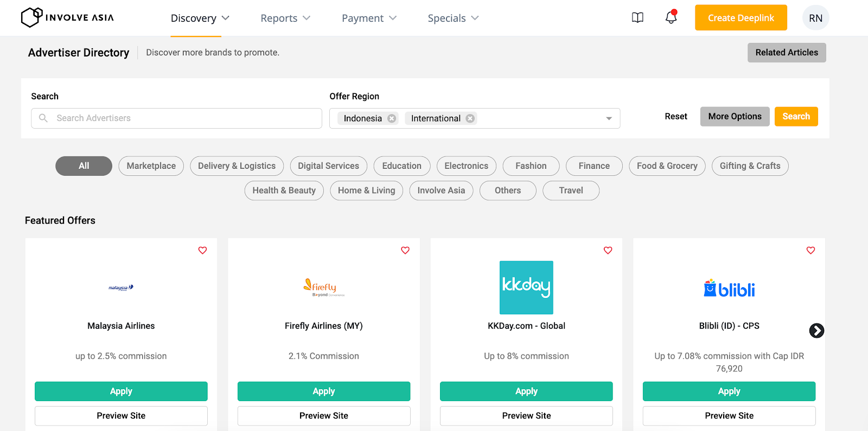Select the Marketplace category filter

coord(151,166)
